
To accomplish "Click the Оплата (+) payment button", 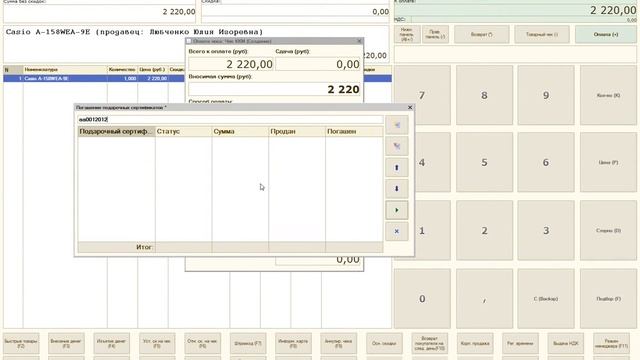I will pos(606,34).
